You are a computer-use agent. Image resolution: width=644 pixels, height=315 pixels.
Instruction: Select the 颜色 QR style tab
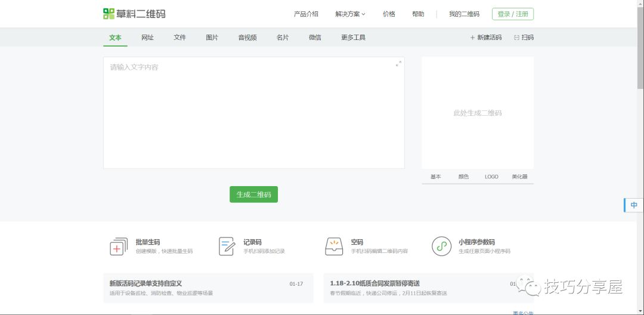coord(464,177)
